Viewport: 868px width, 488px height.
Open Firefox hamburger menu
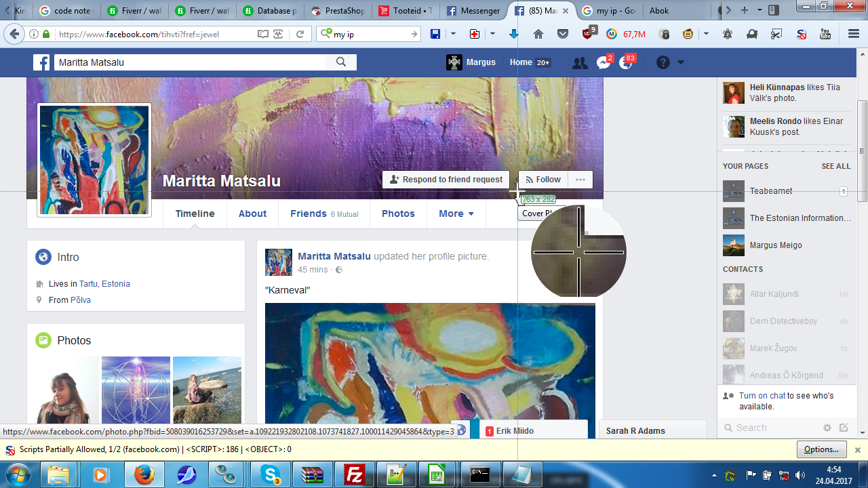(854, 34)
